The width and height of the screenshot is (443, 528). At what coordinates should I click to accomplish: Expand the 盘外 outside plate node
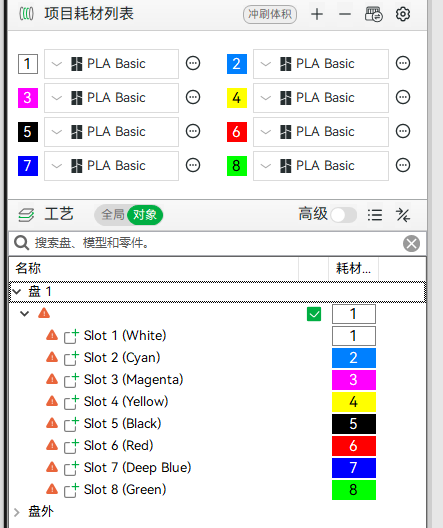(16, 512)
